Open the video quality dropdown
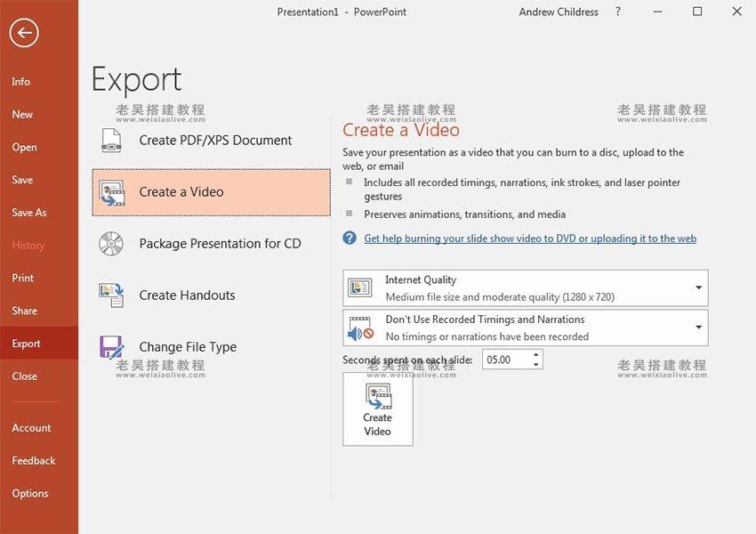This screenshot has width=756, height=534. (699, 287)
